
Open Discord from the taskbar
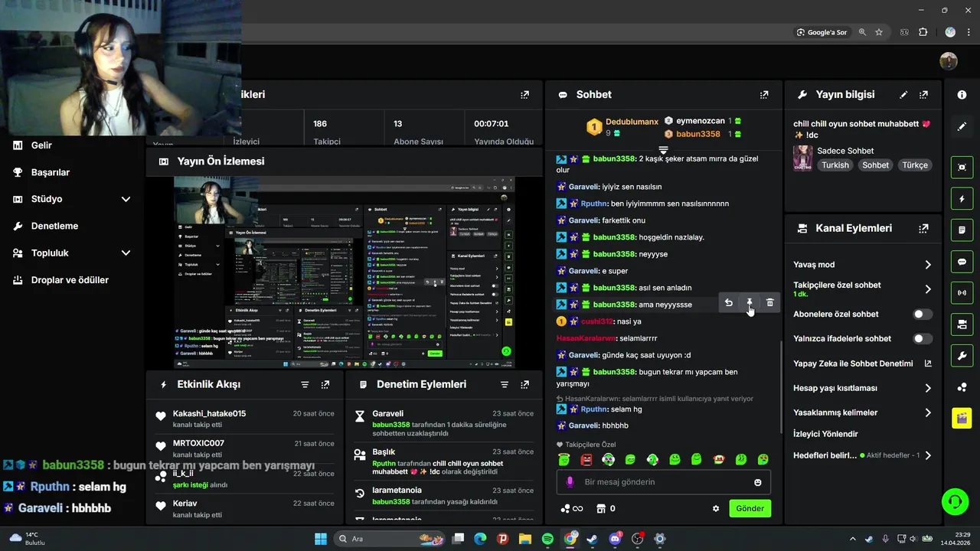tap(615, 539)
